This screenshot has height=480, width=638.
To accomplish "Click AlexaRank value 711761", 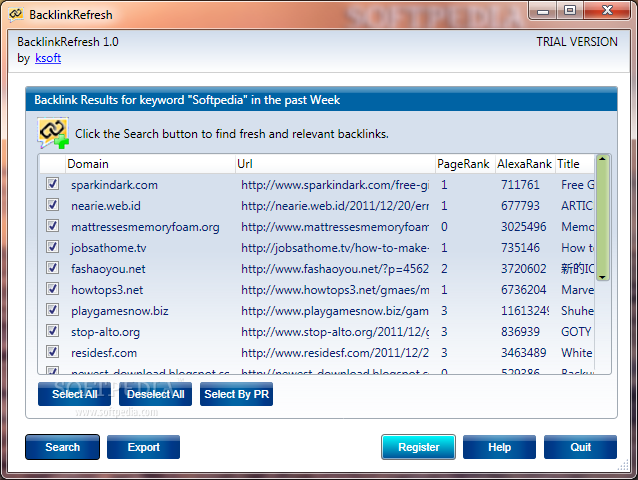I will click(520, 185).
